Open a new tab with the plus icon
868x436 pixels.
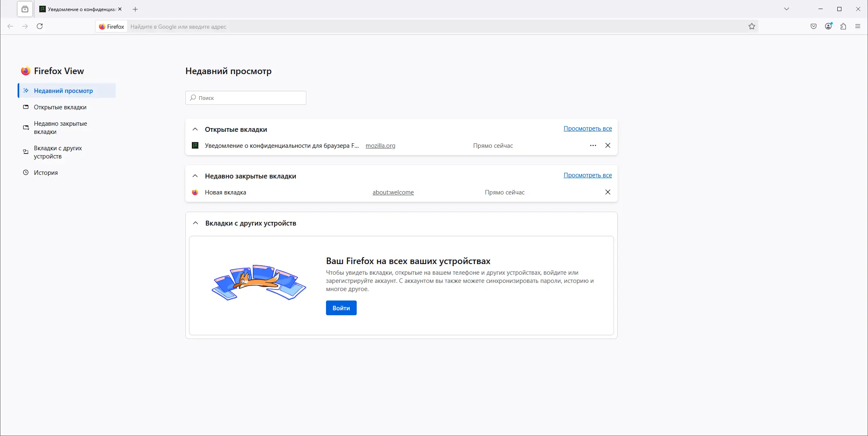(x=135, y=9)
